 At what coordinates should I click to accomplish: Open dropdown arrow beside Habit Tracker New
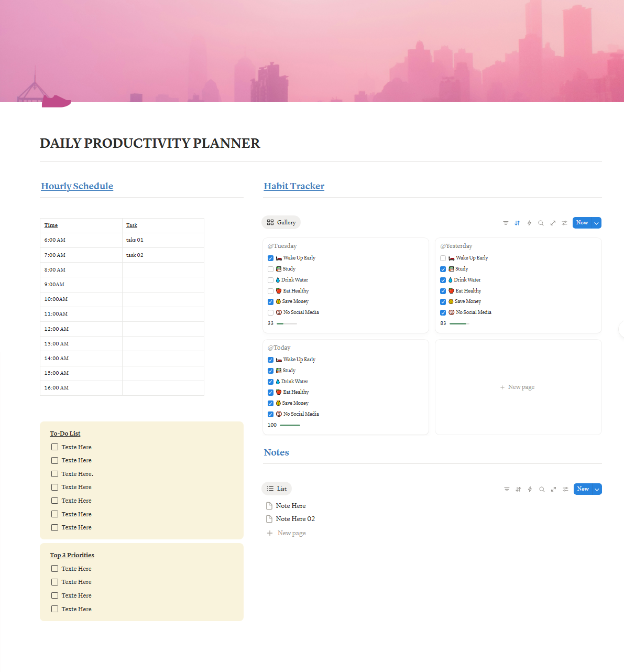596,223
